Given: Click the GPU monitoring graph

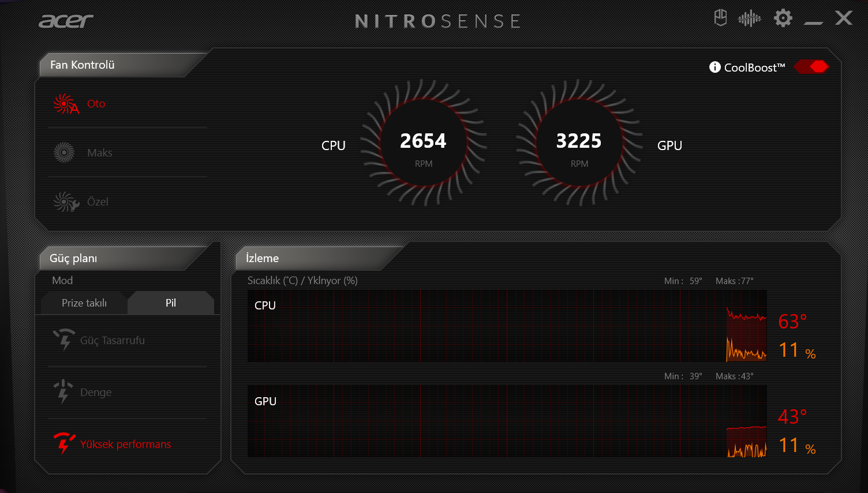Looking at the screenshot, I should click(507, 421).
